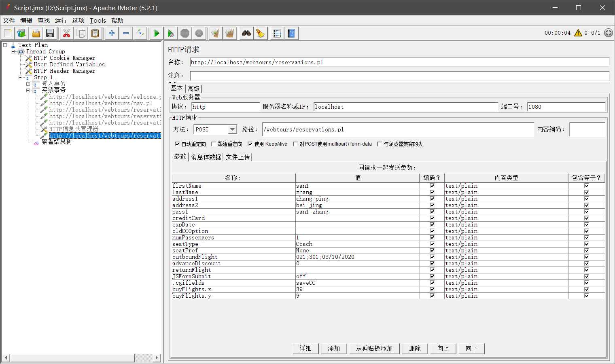Toggle 编码 checkbox for seatType row
Viewport: 615px width, 364px height.
pos(432,244)
